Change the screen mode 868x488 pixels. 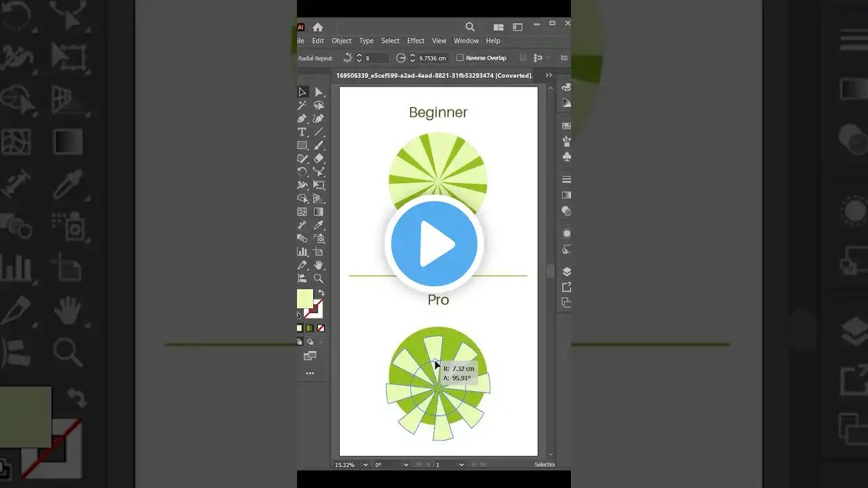coord(310,355)
